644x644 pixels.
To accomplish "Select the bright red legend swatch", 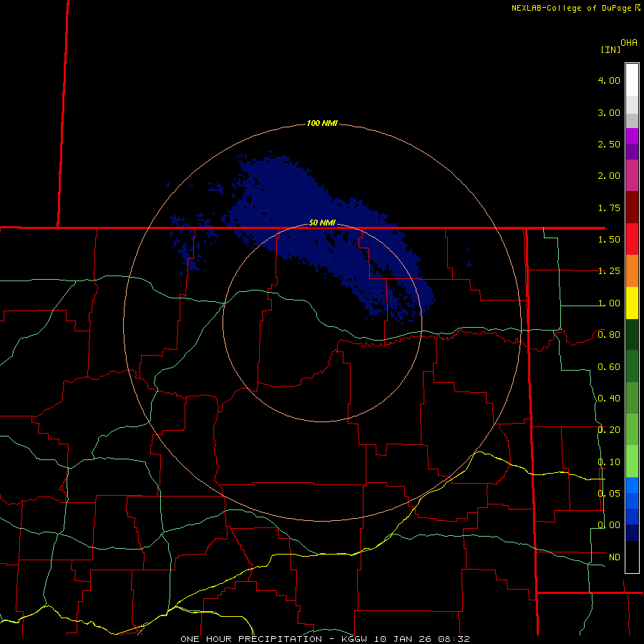I will (x=632, y=240).
